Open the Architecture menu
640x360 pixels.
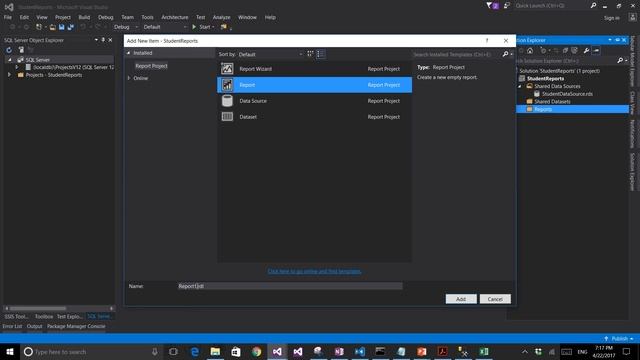tap(175, 17)
